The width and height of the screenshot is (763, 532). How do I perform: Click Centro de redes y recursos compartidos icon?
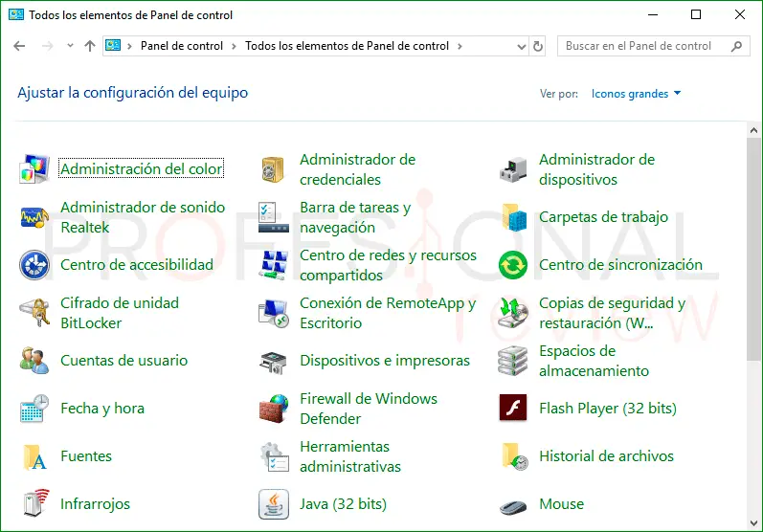[x=273, y=265]
